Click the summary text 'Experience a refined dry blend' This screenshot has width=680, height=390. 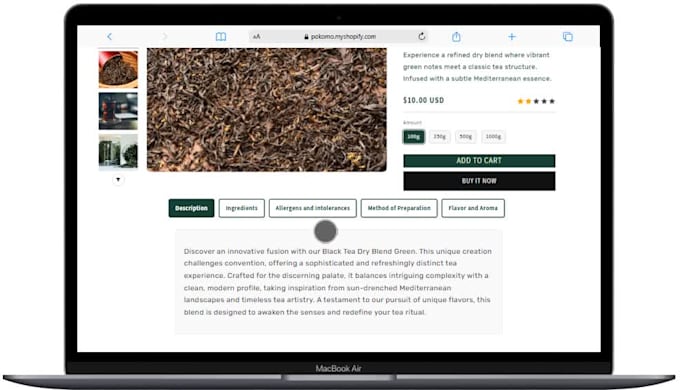pyautogui.click(x=477, y=67)
